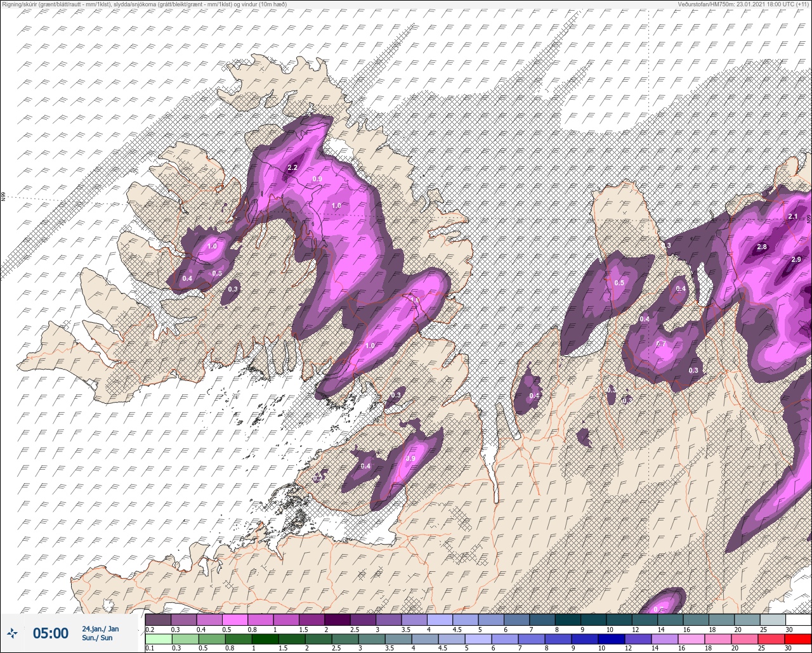The height and width of the screenshot is (653, 812).
Task: Pick the lower legend navy blue swatch at 10
Action: pyautogui.click(x=612, y=638)
